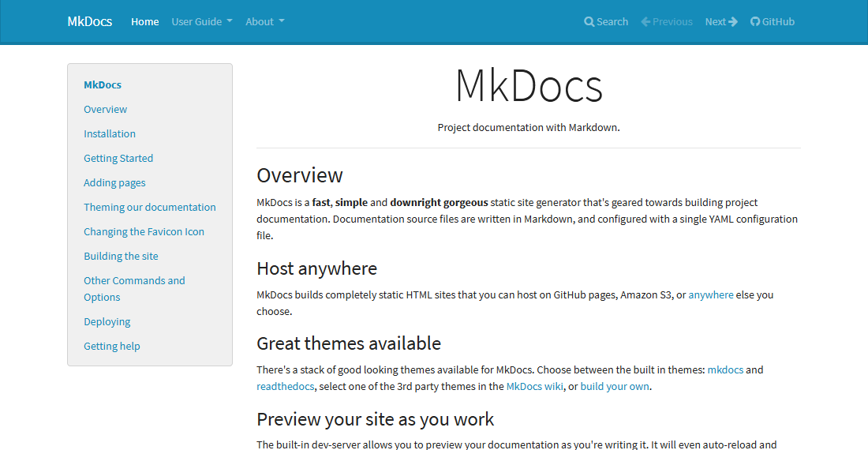Open Other Commands and Options link

pos(134,288)
